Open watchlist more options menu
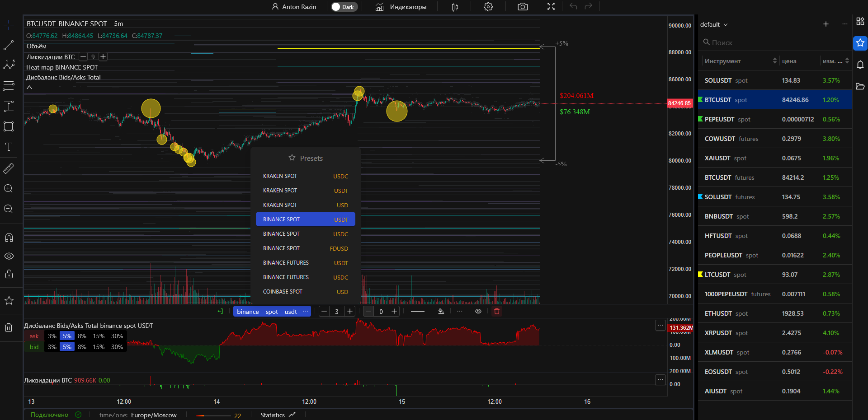Viewport: 868px width, 420px height. tap(844, 24)
